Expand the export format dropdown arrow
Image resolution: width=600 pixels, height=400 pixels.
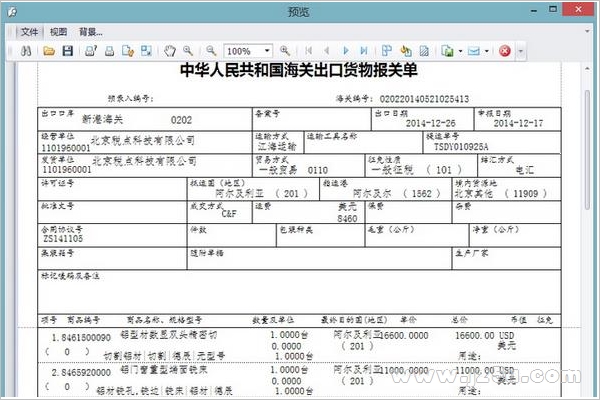[x=460, y=51]
